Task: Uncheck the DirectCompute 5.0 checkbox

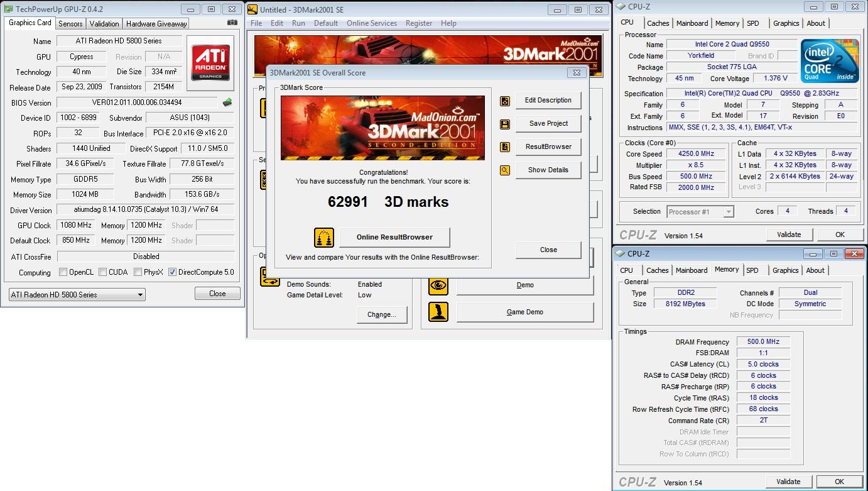Action: (172, 272)
